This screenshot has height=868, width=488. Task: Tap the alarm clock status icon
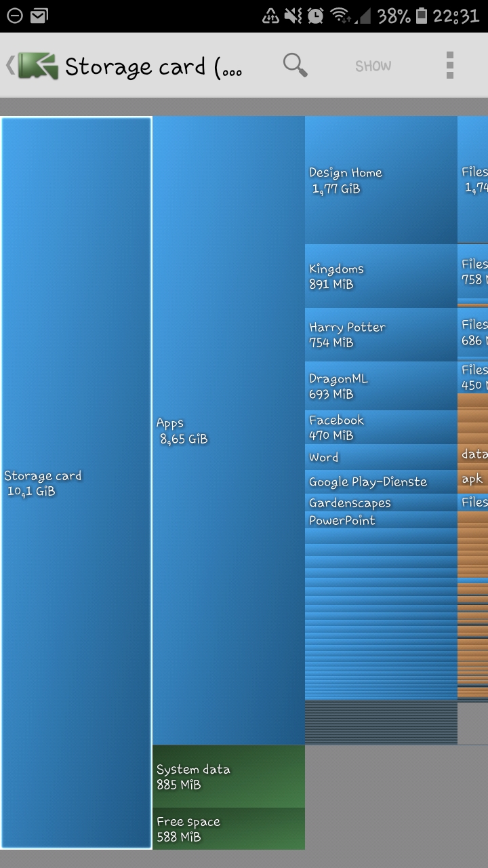pos(315,16)
